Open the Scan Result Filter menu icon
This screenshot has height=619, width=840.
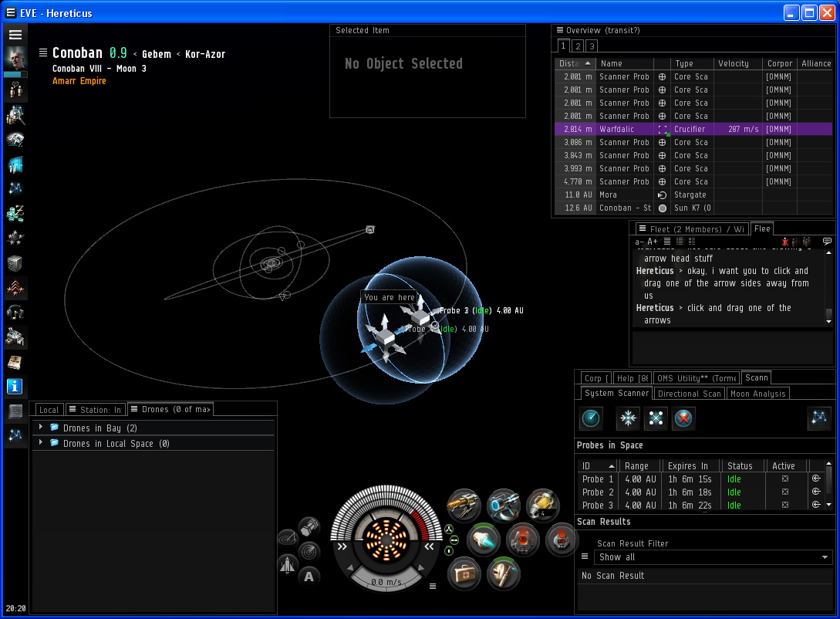(585, 556)
